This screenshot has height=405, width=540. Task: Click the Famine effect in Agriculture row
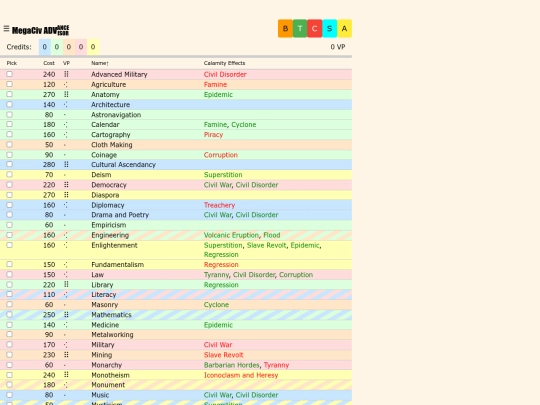tap(215, 84)
